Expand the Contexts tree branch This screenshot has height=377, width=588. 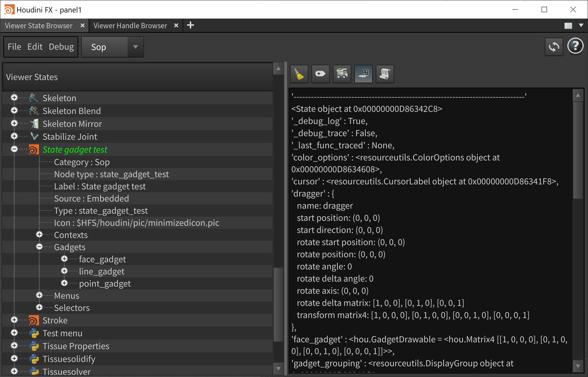[39, 235]
